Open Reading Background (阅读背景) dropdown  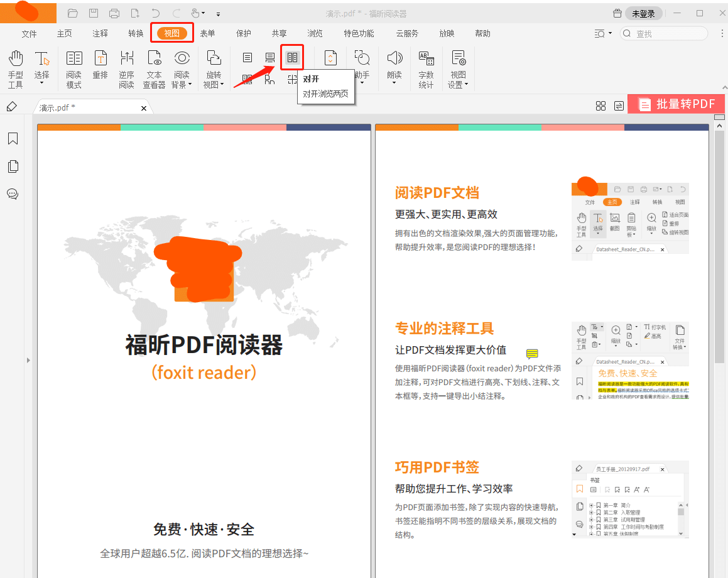click(x=190, y=84)
